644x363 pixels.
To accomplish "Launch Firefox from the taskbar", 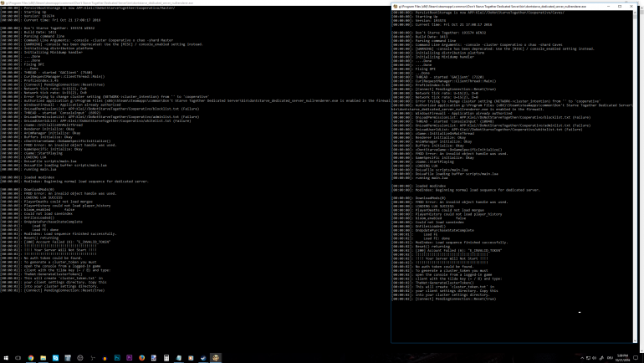I will [x=141, y=358].
